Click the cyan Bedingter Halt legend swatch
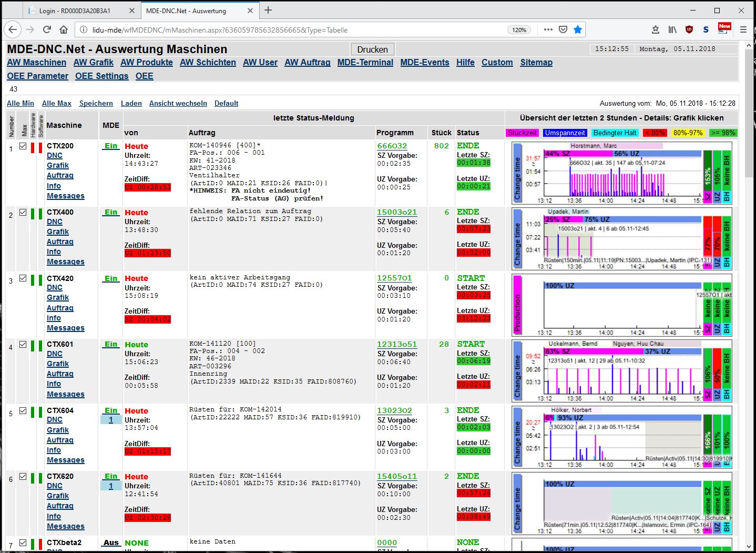 point(615,133)
